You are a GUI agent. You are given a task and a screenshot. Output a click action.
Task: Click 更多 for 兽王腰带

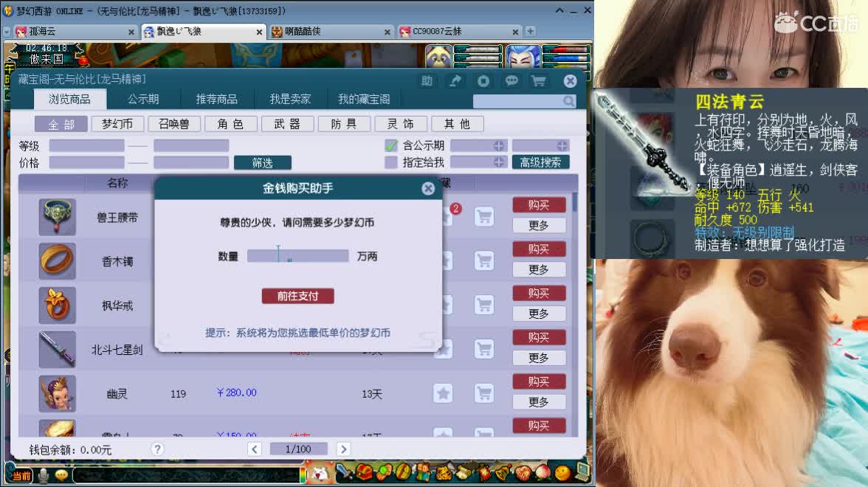539,225
